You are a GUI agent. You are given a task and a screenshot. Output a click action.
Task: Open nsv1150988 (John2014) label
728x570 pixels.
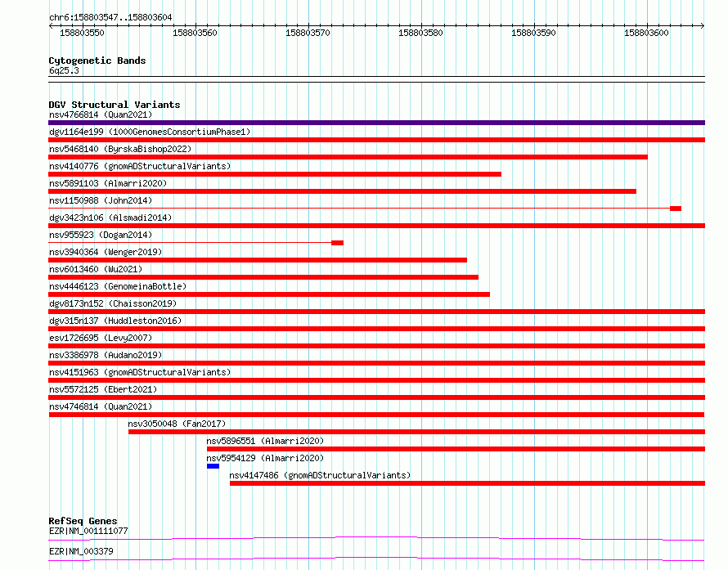[x=101, y=200]
